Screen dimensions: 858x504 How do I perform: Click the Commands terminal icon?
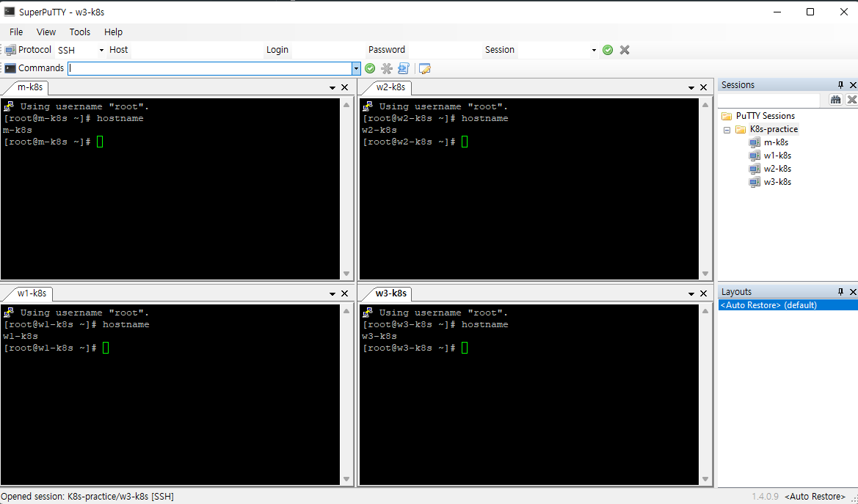coord(10,67)
